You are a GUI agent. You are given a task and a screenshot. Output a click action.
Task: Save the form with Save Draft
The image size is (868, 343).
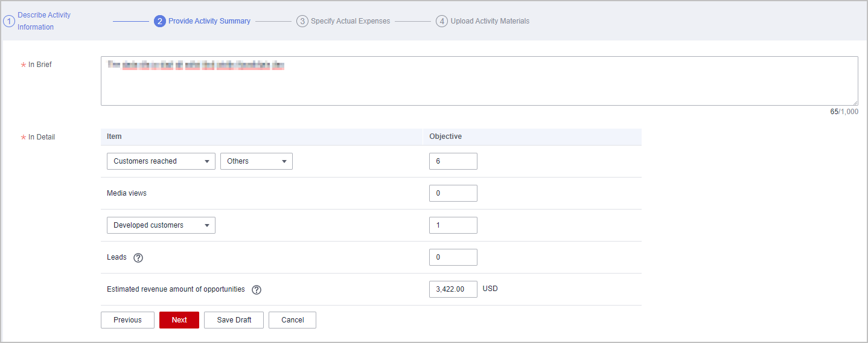(x=234, y=320)
